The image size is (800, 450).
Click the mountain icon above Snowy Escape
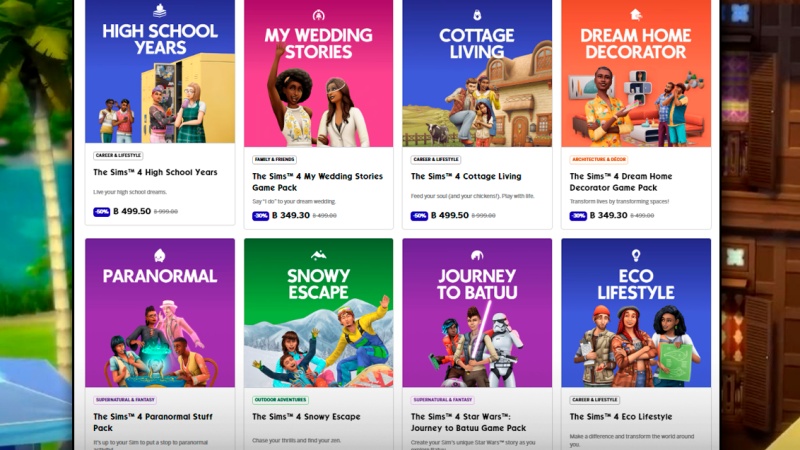pos(318,255)
